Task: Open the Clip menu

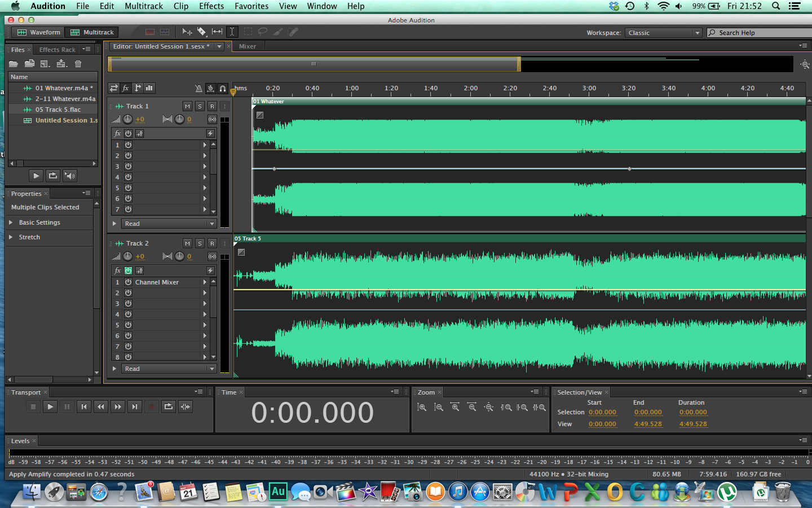Action: click(181, 6)
